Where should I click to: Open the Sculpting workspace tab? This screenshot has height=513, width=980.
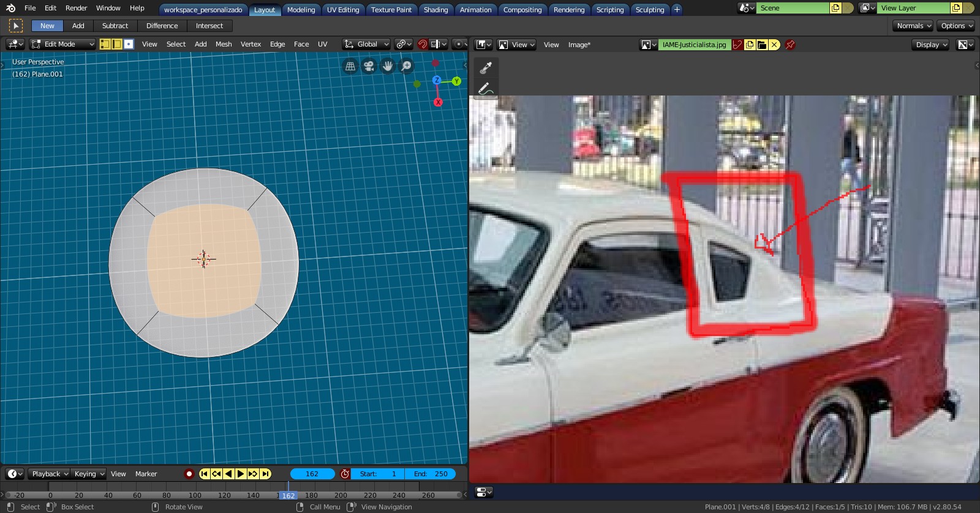point(650,10)
